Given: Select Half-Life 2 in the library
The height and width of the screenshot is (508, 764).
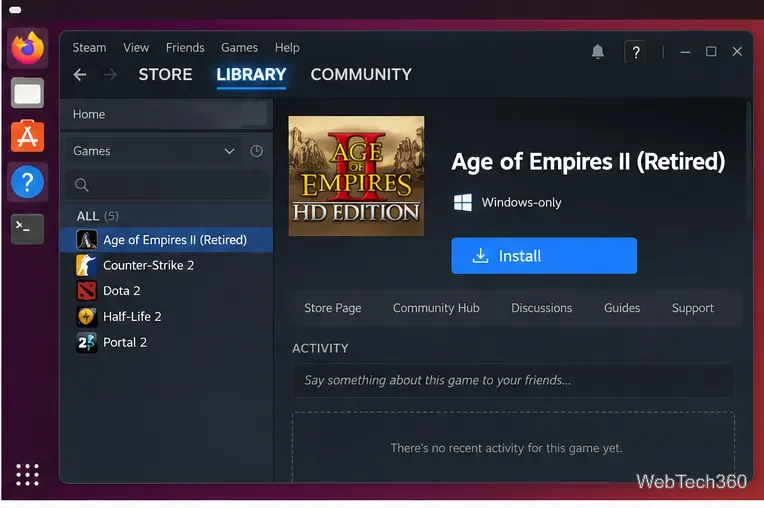Looking at the screenshot, I should point(166,317).
